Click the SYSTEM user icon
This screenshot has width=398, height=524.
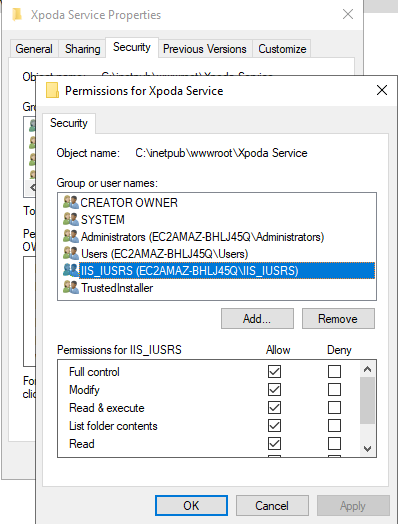pos(71,219)
